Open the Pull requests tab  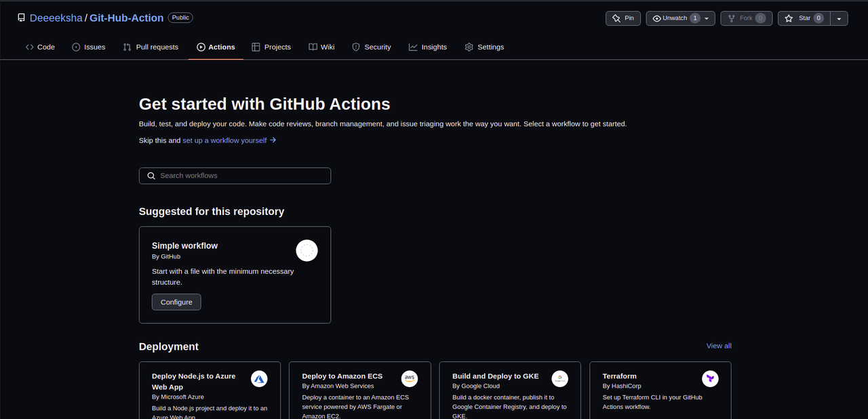[151, 47]
